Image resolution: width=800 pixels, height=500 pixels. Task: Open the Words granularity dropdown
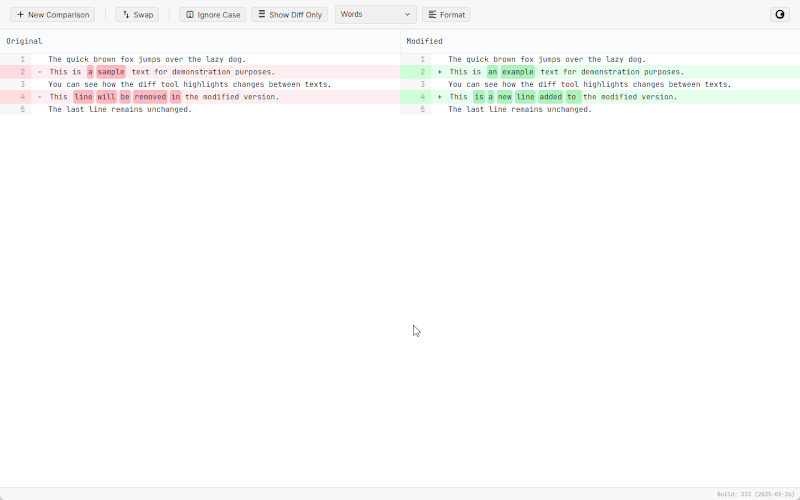pos(376,14)
